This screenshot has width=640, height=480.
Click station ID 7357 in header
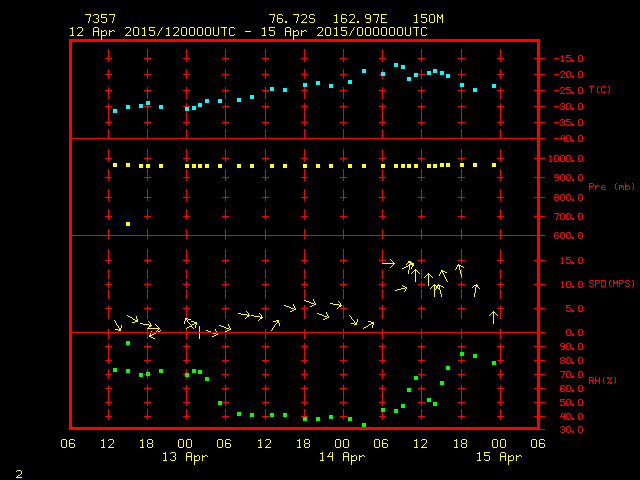(99, 19)
